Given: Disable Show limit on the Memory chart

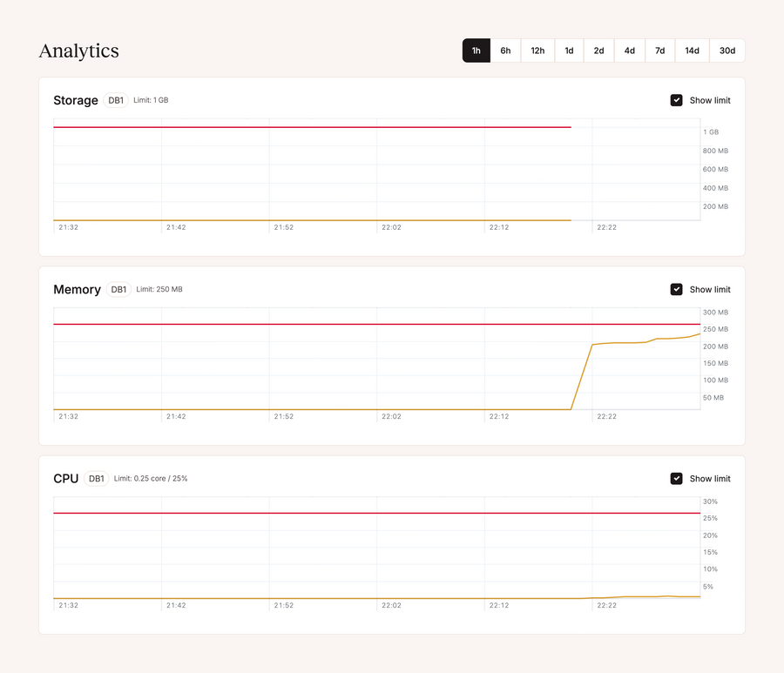Looking at the screenshot, I should 677,289.
